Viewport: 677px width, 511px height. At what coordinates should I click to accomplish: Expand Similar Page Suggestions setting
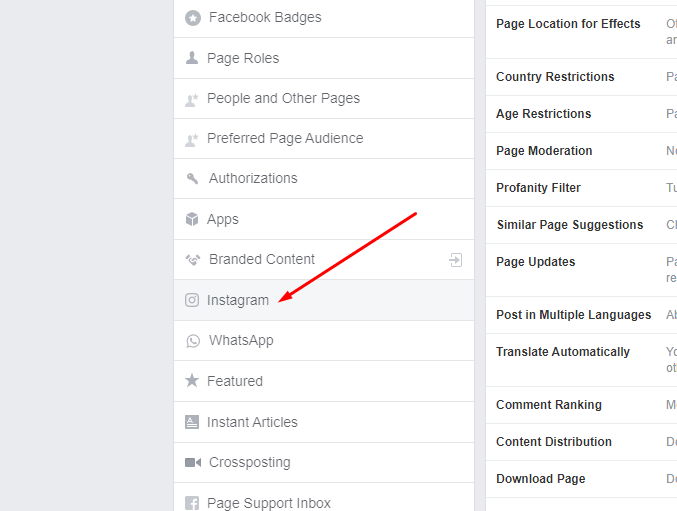(x=582, y=225)
